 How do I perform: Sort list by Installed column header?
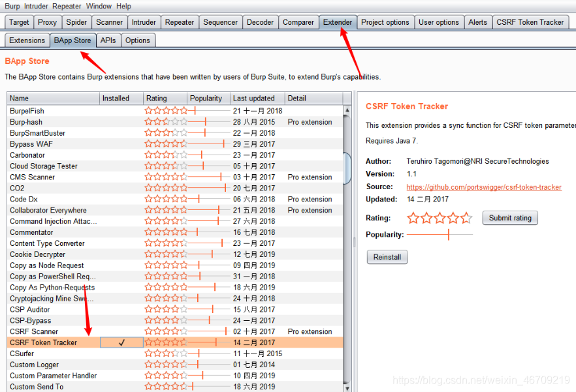point(121,98)
